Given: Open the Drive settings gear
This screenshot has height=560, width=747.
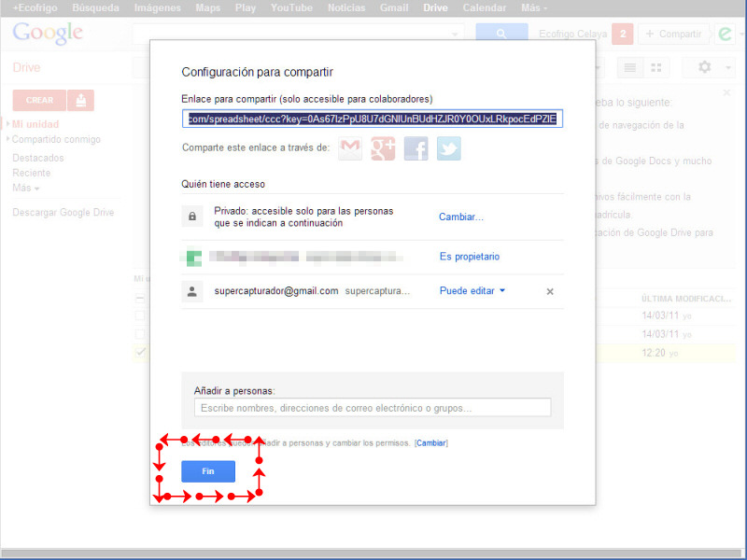Looking at the screenshot, I should tap(705, 67).
